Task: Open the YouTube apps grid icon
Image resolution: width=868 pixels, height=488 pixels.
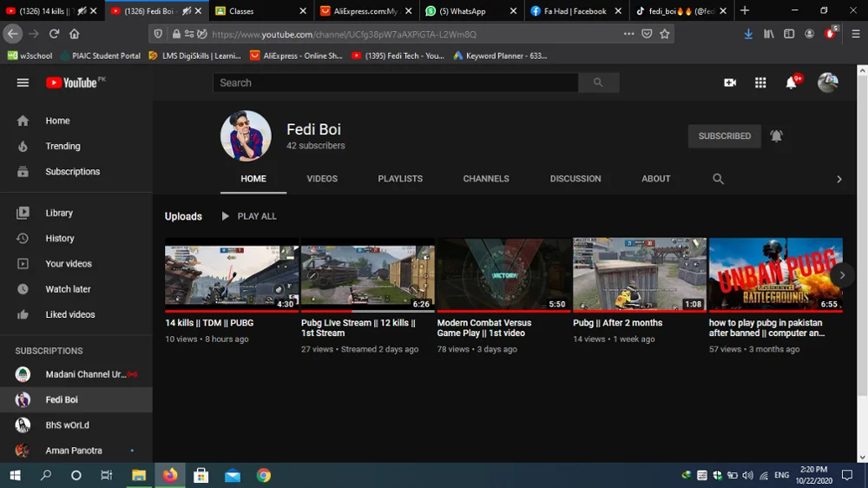Action: coord(760,82)
